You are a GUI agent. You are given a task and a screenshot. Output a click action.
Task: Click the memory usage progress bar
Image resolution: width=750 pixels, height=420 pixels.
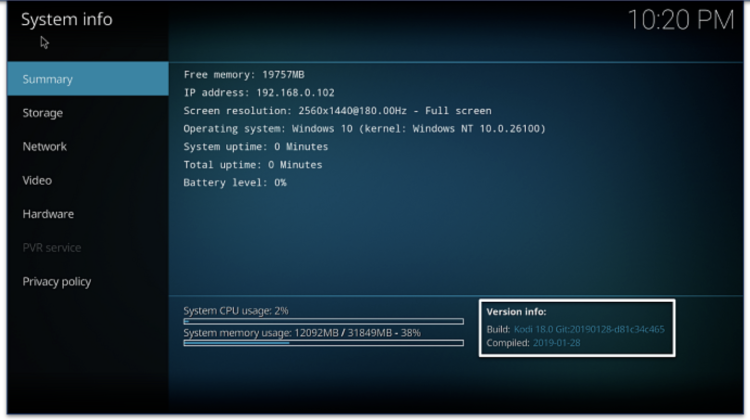click(x=323, y=343)
